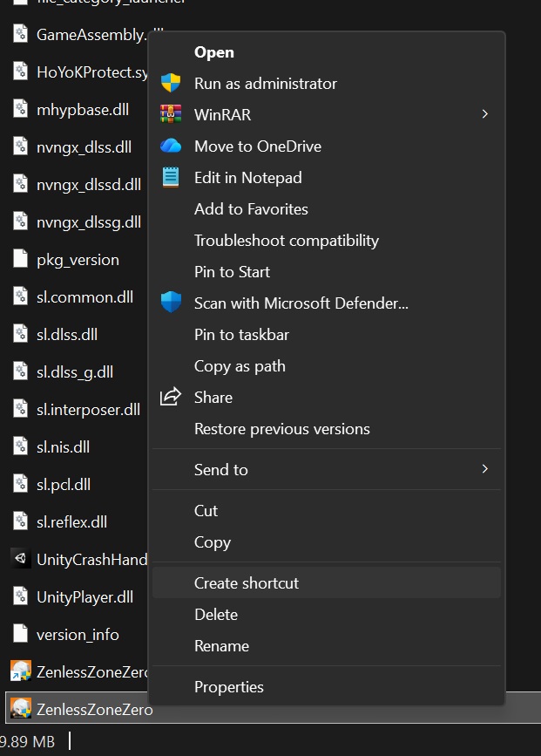The width and height of the screenshot is (541, 756).
Task: Choose Pin to taskbar
Action: click(241, 335)
